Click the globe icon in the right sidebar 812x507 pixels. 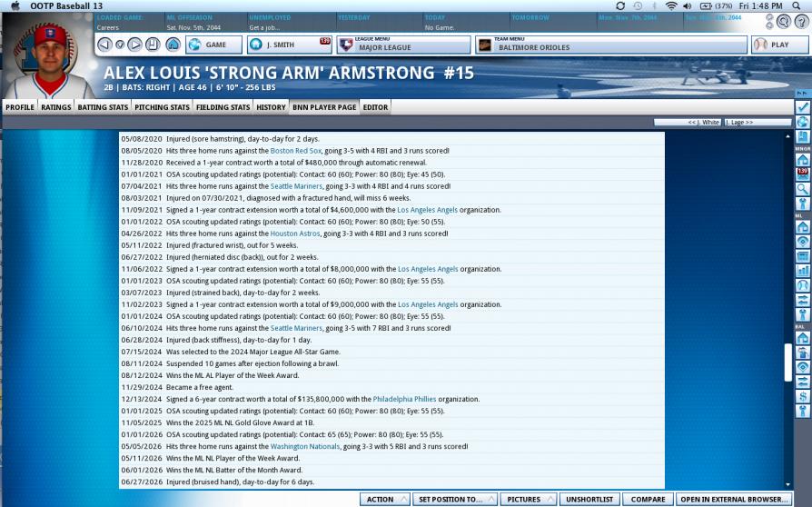[x=802, y=122]
